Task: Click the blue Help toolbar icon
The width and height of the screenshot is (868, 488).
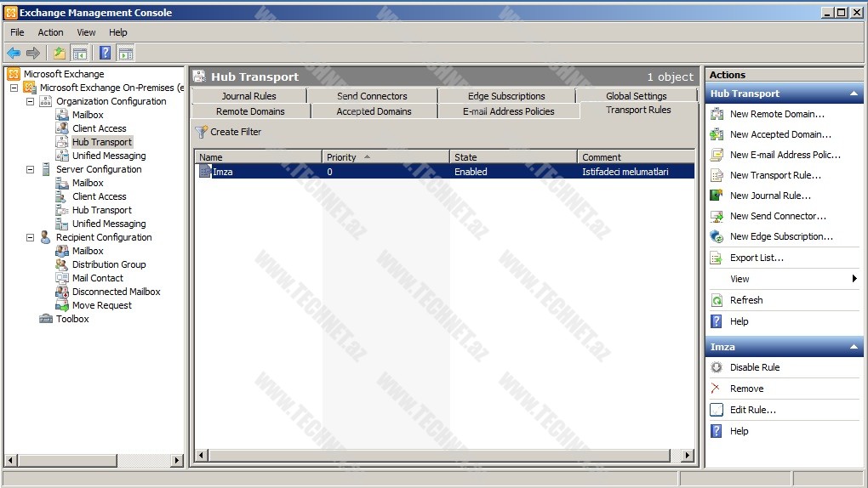Action: [x=105, y=53]
